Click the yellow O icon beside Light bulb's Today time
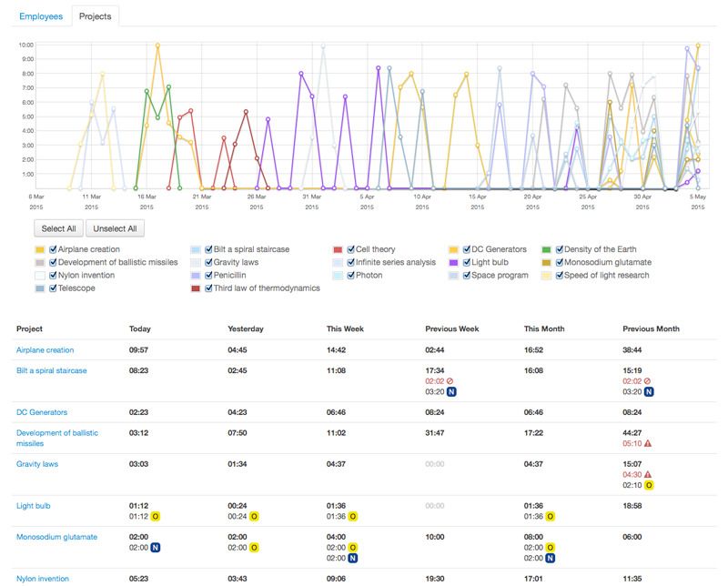 coord(155,516)
